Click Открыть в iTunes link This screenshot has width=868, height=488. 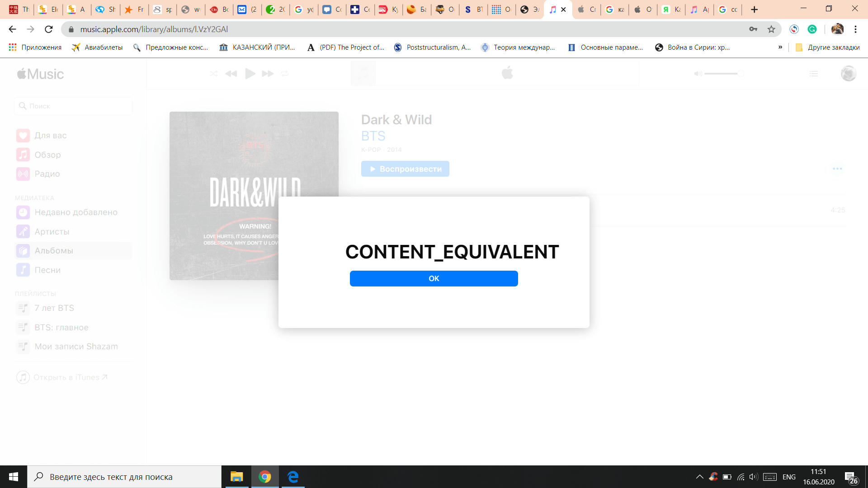tap(62, 377)
